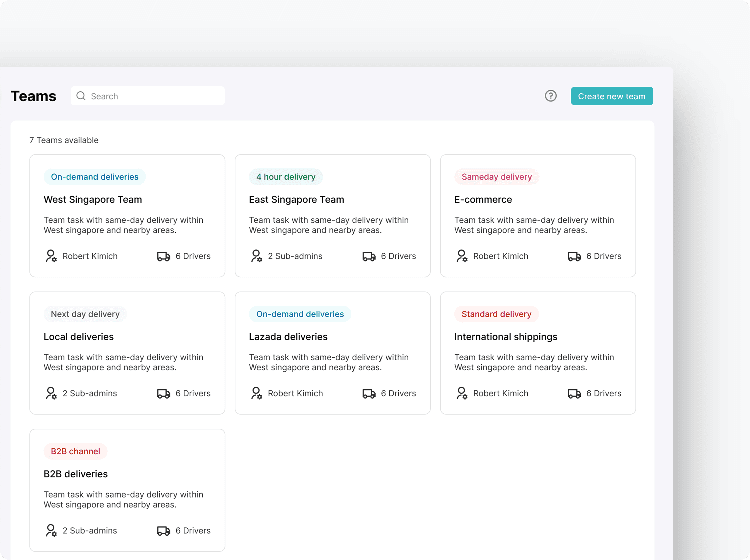Click 2 Sub-admins on Local deliveries card
Image resolution: width=750 pixels, height=560 pixels.
coord(89,394)
